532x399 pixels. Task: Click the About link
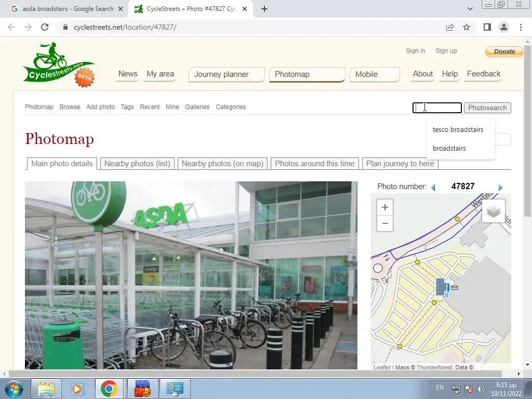click(x=423, y=74)
